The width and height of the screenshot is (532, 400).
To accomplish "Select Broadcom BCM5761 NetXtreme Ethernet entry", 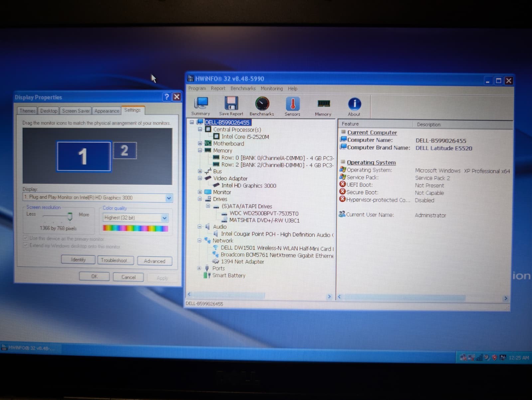I will pos(277,255).
